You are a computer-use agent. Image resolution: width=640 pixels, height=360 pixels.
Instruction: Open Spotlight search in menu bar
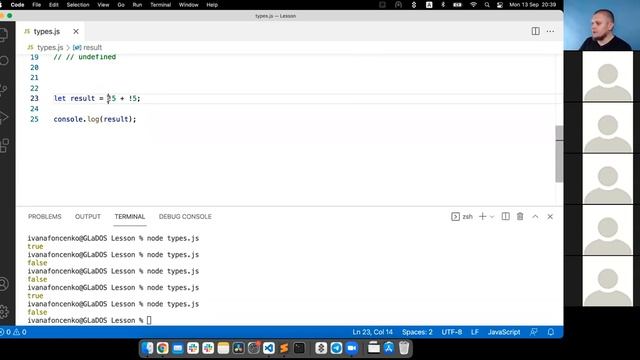487,5
